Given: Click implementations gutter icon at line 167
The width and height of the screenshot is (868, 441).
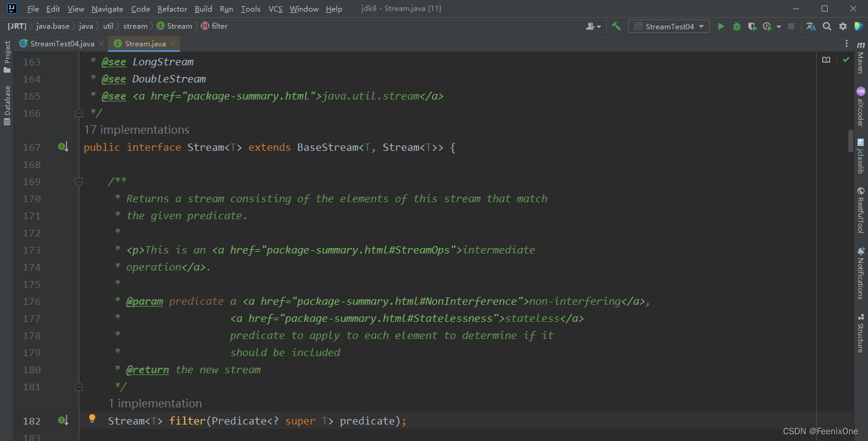Looking at the screenshot, I should (63, 147).
